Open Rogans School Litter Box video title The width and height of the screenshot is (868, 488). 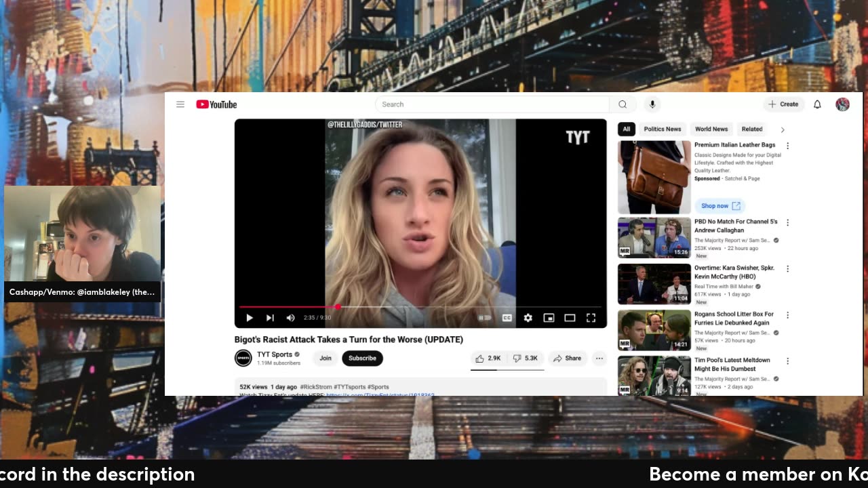734,319
